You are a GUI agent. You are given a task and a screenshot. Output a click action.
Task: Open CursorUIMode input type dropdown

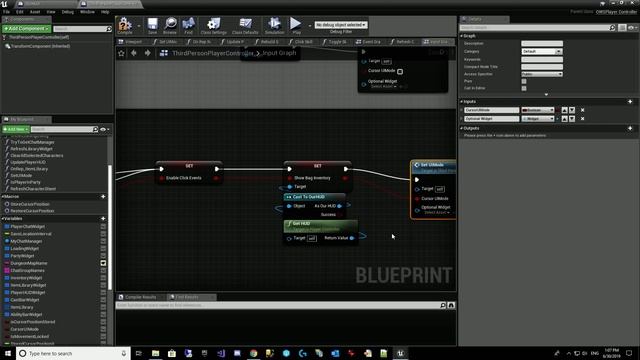pyautogui.click(x=538, y=110)
